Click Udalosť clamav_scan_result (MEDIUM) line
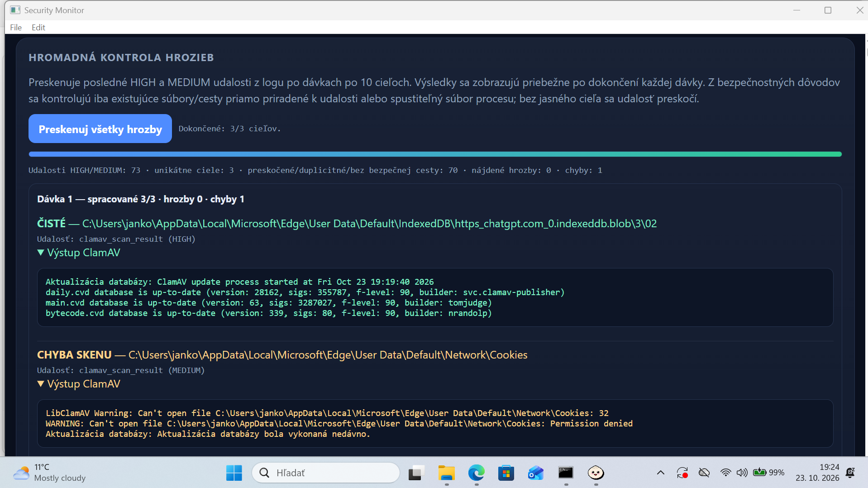Screen dimensions: 868x488 click(x=121, y=370)
